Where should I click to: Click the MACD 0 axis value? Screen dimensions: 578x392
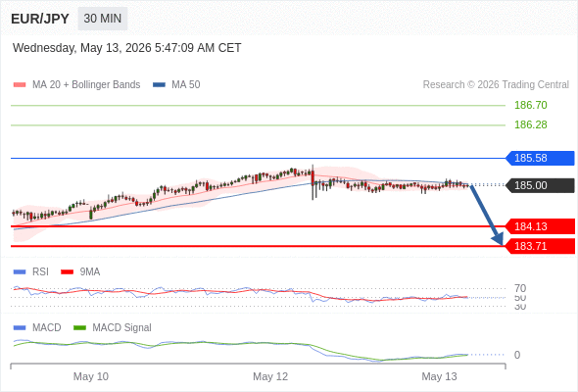517,355
